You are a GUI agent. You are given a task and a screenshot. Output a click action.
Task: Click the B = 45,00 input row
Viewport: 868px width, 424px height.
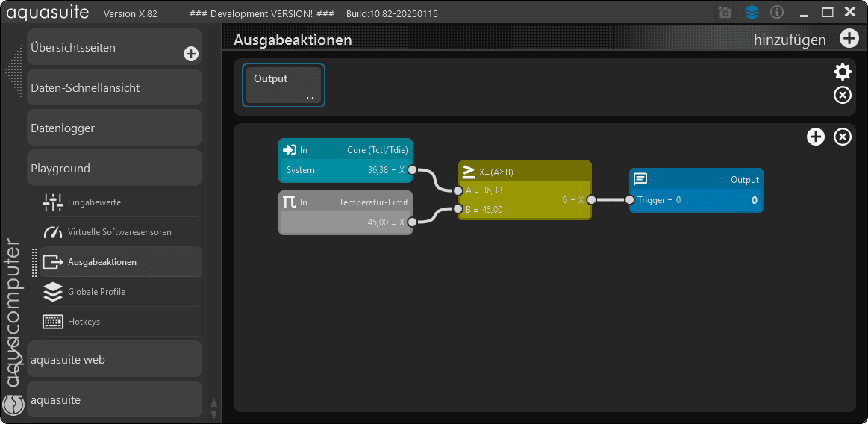click(484, 209)
